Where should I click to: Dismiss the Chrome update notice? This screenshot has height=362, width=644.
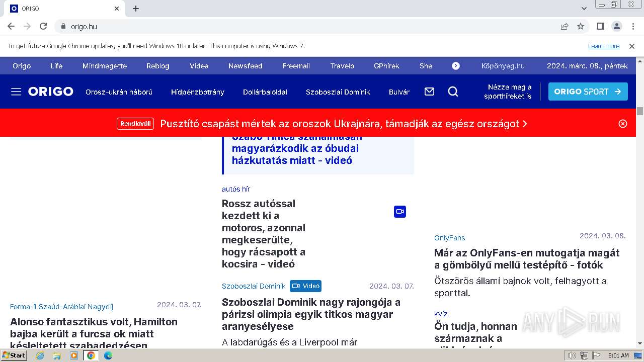[x=632, y=46]
